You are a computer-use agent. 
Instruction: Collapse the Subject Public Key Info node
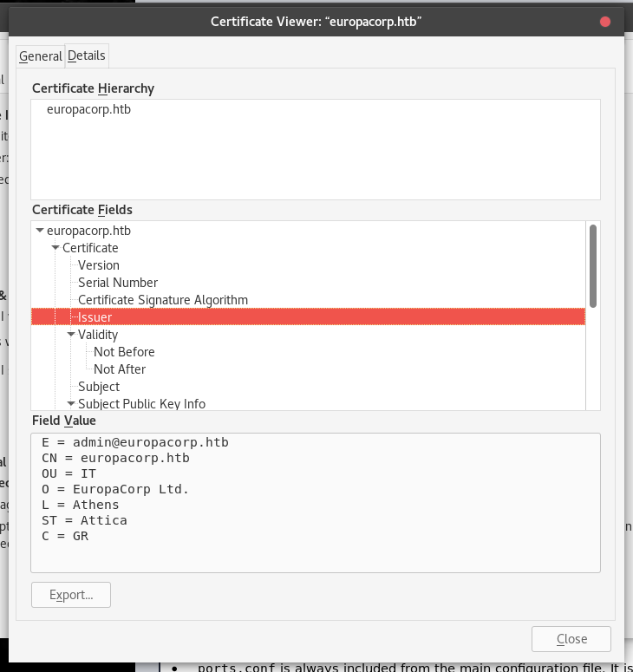pyautogui.click(x=71, y=404)
